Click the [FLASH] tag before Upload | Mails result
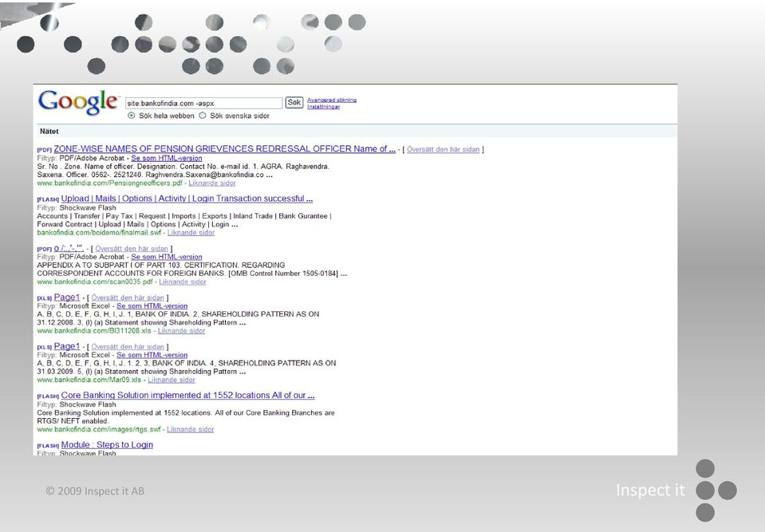The image size is (765, 532). pyautogui.click(x=48, y=199)
